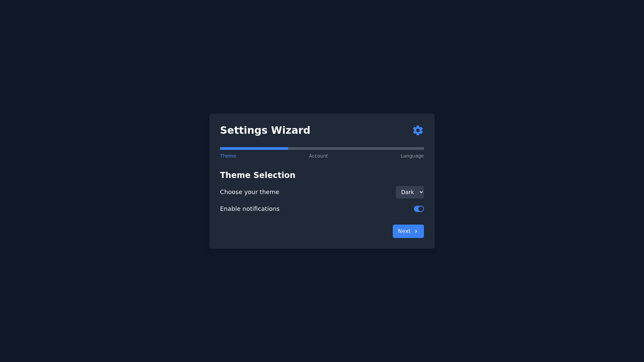This screenshot has width=644, height=362.
Task: Click the Next button
Action: click(408, 231)
